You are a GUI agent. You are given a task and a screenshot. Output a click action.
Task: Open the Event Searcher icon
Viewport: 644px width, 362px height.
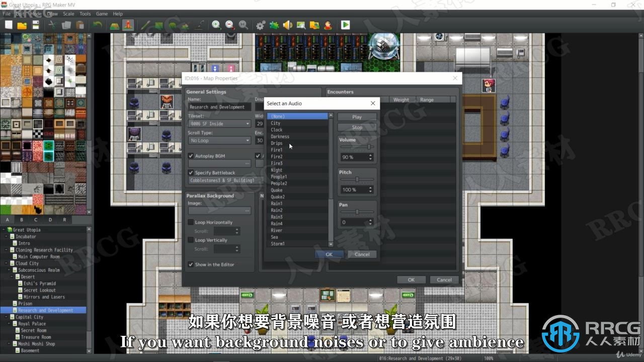[x=301, y=25]
